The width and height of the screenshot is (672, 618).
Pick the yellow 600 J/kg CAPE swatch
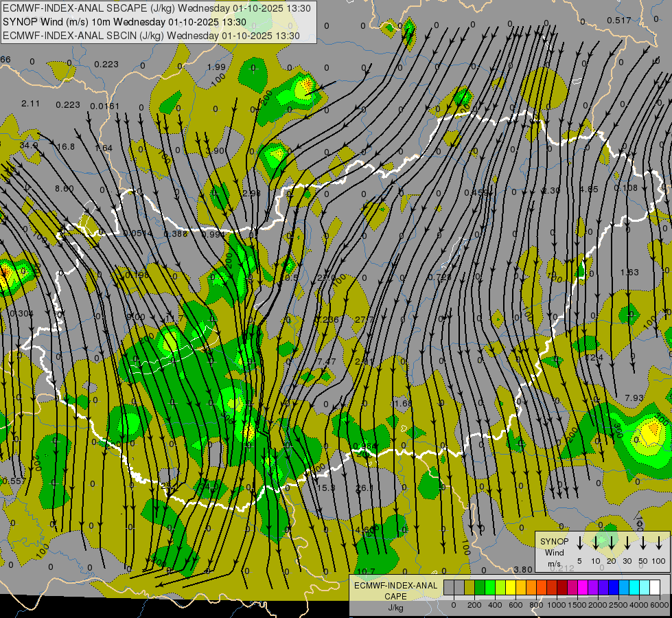coord(511,588)
